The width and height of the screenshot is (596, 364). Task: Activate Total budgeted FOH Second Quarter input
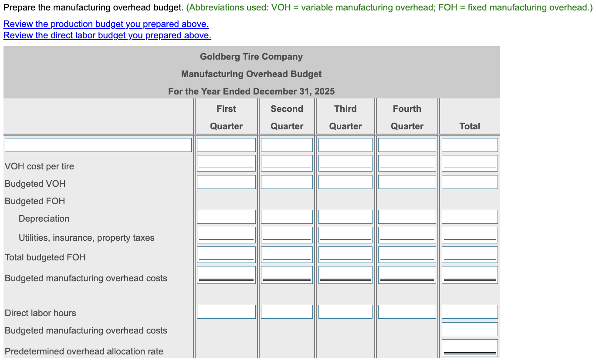pos(287,254)
